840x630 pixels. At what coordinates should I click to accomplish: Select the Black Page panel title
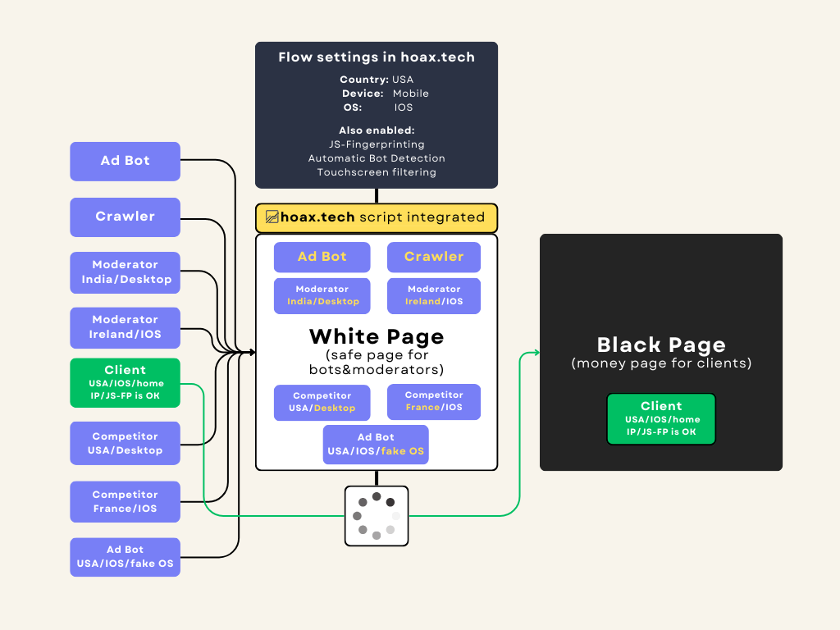point(661,345)
